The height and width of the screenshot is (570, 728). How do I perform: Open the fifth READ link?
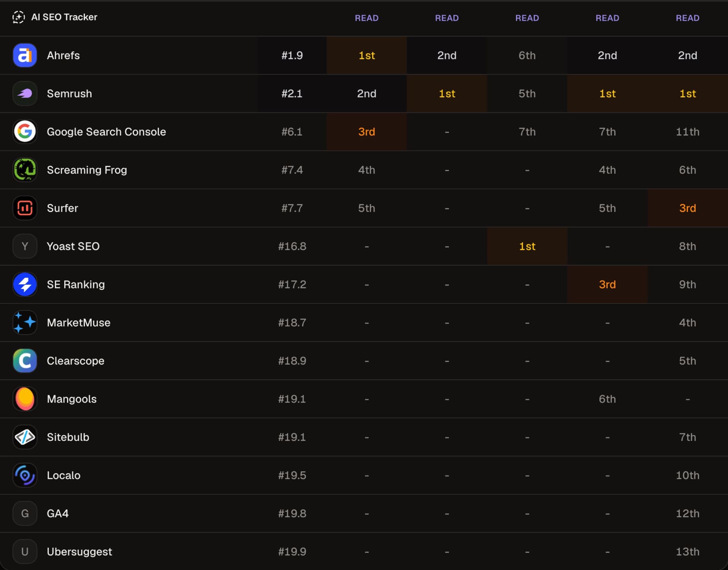687,18
